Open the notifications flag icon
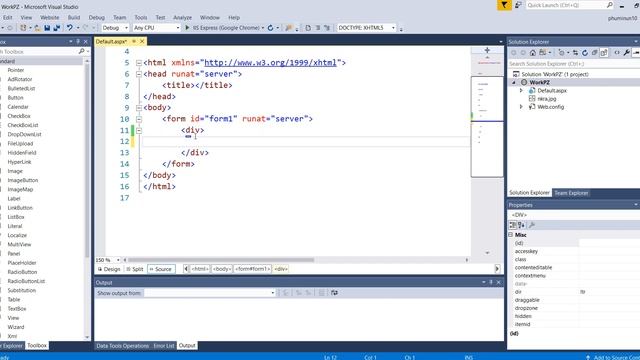640x360 pixels. [504, 5]
